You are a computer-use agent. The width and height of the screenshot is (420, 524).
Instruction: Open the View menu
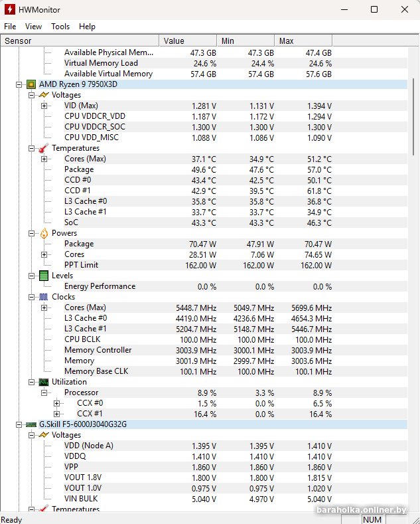tap(33, 27)
